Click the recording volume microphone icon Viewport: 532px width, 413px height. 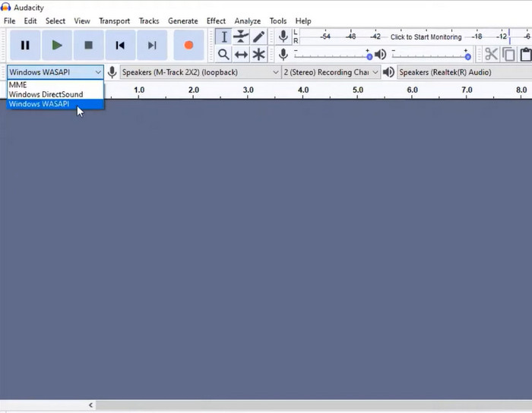pyautogui.click(x=283, y=54)
